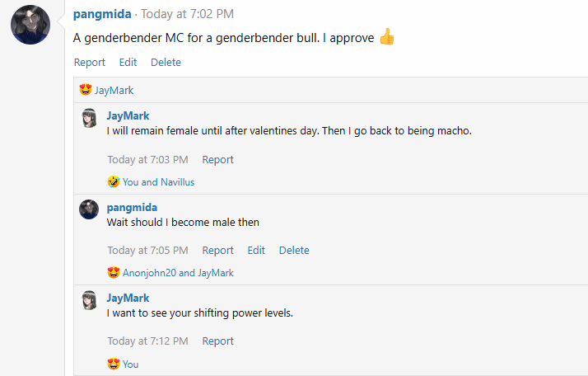
Task: Click pangmida's large profile avatar
Action: 30,24
